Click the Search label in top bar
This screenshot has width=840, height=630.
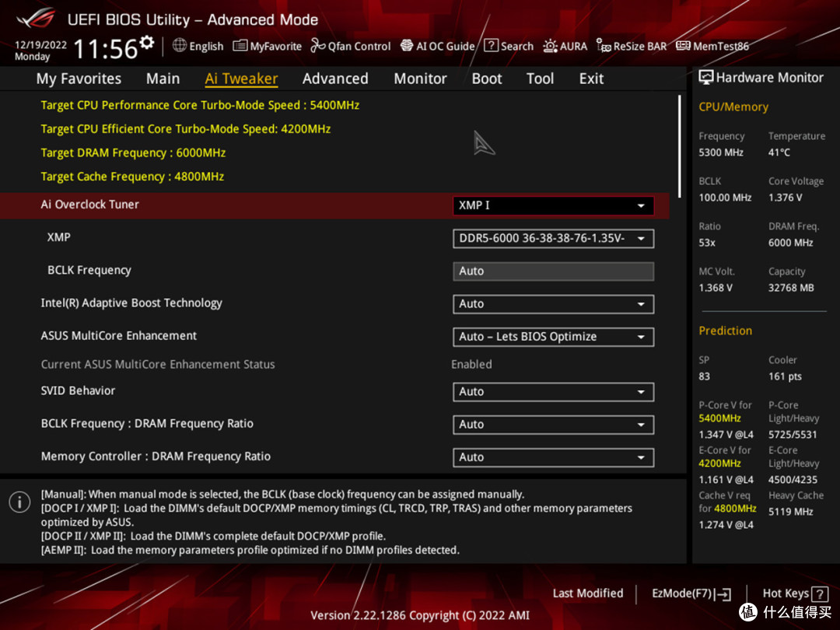coord(517,46)
